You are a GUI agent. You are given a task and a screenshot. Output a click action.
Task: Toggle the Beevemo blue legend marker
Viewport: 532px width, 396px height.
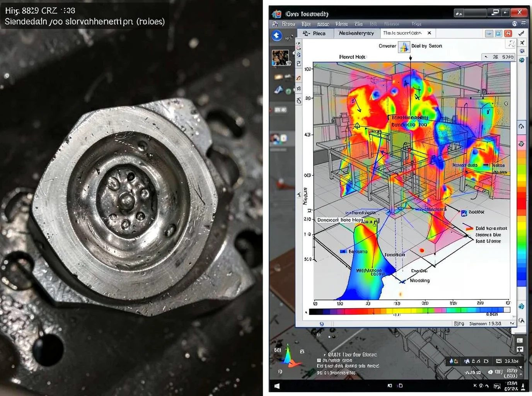pos(343,251)
